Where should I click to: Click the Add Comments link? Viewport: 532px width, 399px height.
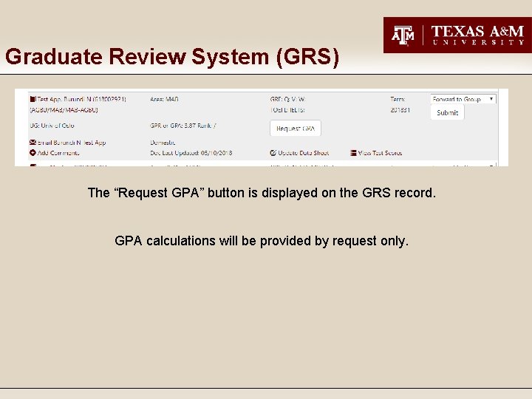point(58,153)
